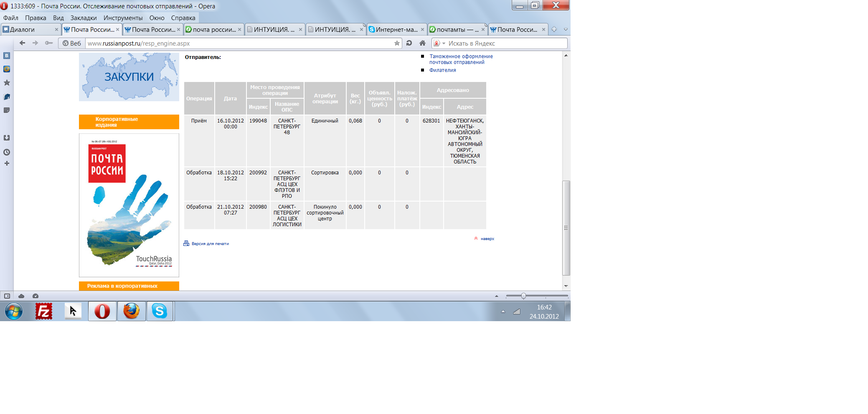Image resolution: width=868 pixels, height=414 pixels.
Task: Click the Веб site-info badge
Action: tap(72, 43)
